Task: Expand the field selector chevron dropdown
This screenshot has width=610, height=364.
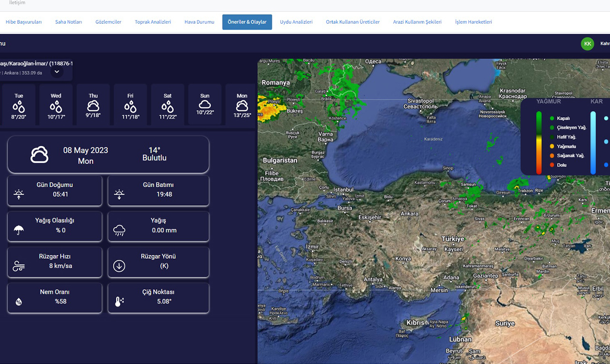Action: pyautogui.click(x=56, y=72)
